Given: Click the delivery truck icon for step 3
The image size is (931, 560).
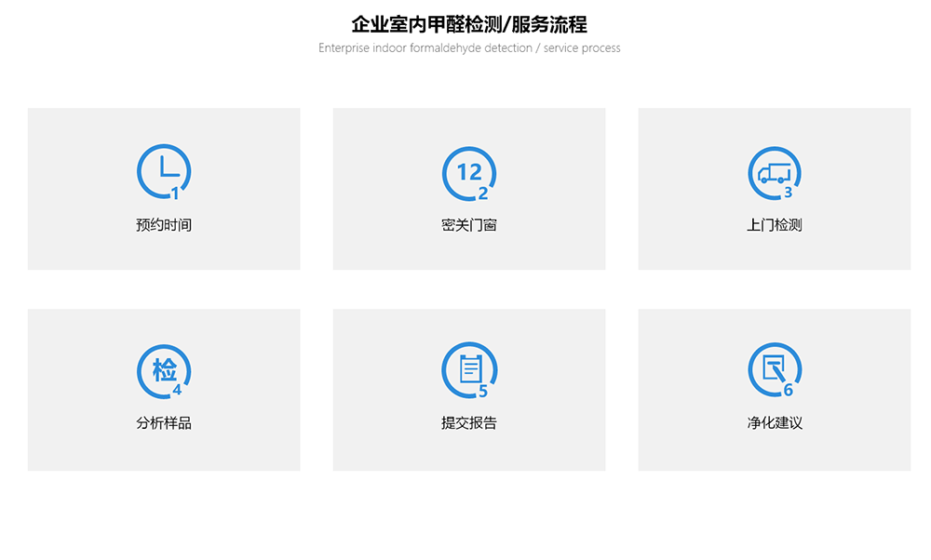Looking at the screenshot, I should pos(775,173).
